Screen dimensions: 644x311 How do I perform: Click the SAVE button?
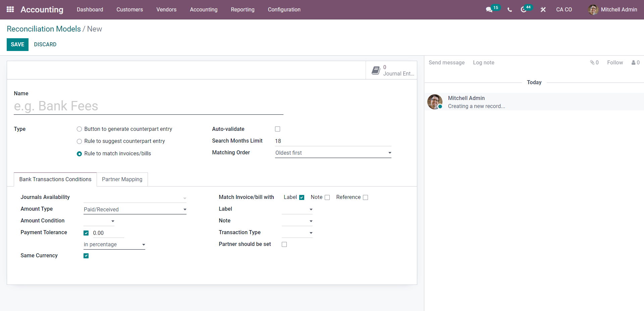pos(17,44)
